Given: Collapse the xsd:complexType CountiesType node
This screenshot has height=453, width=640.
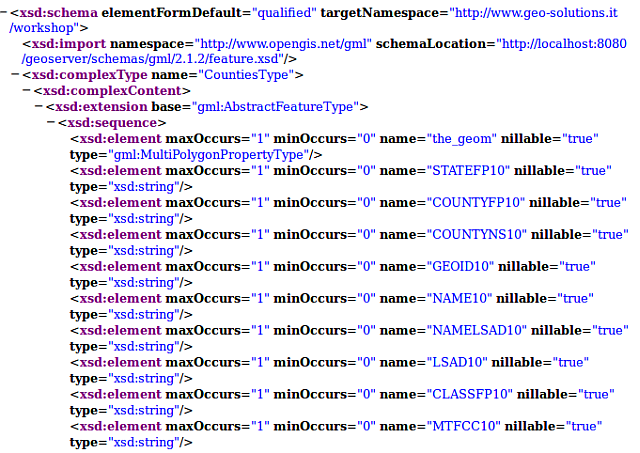Looking at the screenshot, I should (16, 75).
